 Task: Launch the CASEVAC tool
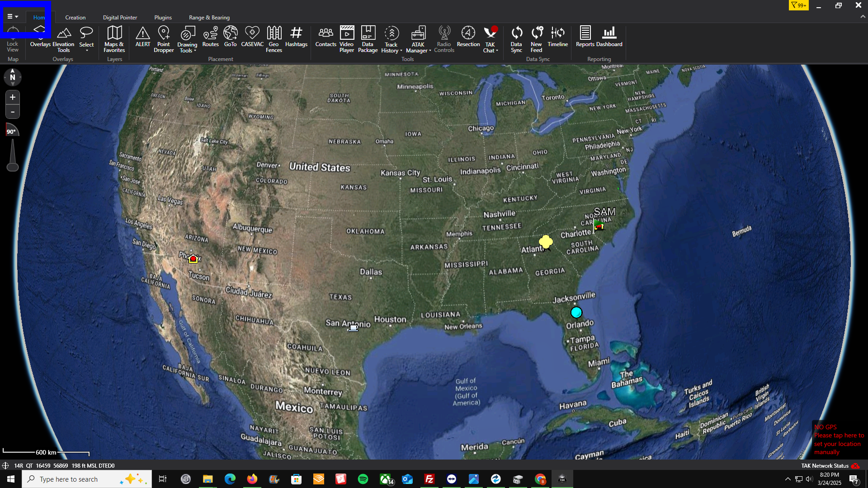[x=252, y=37]
